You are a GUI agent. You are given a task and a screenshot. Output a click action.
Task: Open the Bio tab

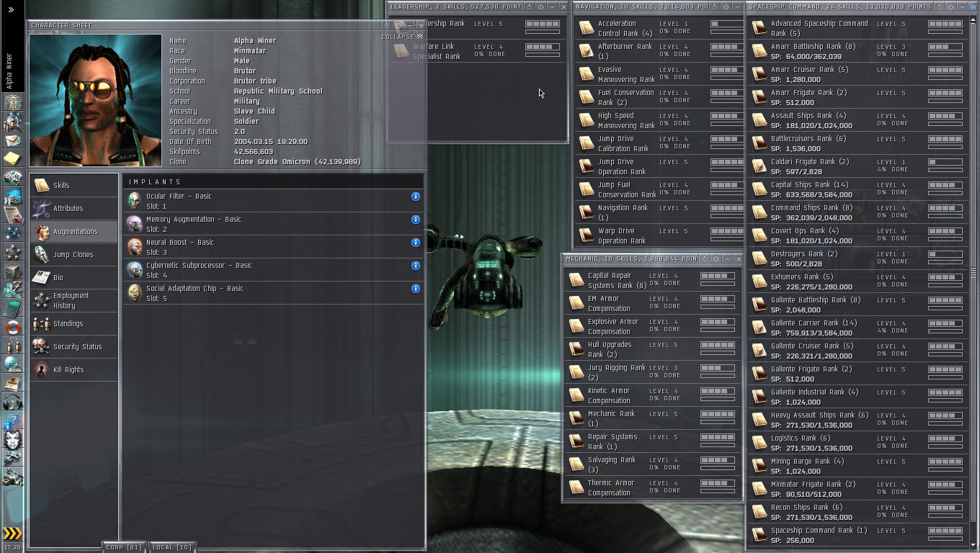[x=73, y=277]
